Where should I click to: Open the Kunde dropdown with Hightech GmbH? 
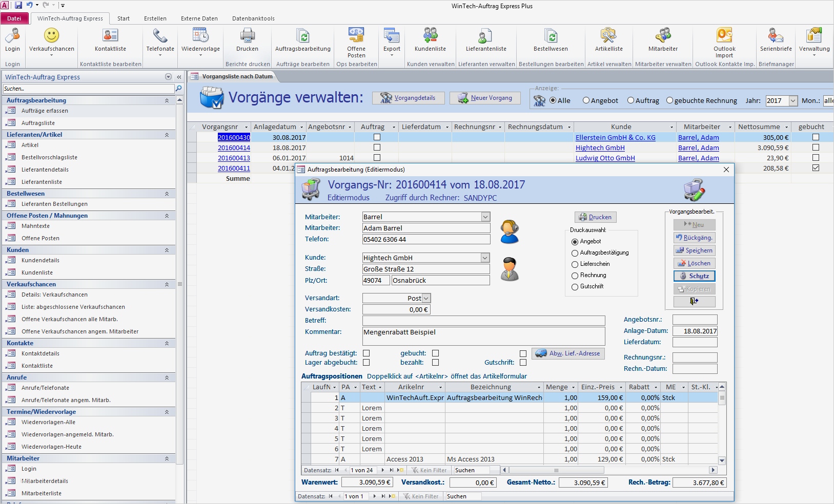(x=485, y=258)
